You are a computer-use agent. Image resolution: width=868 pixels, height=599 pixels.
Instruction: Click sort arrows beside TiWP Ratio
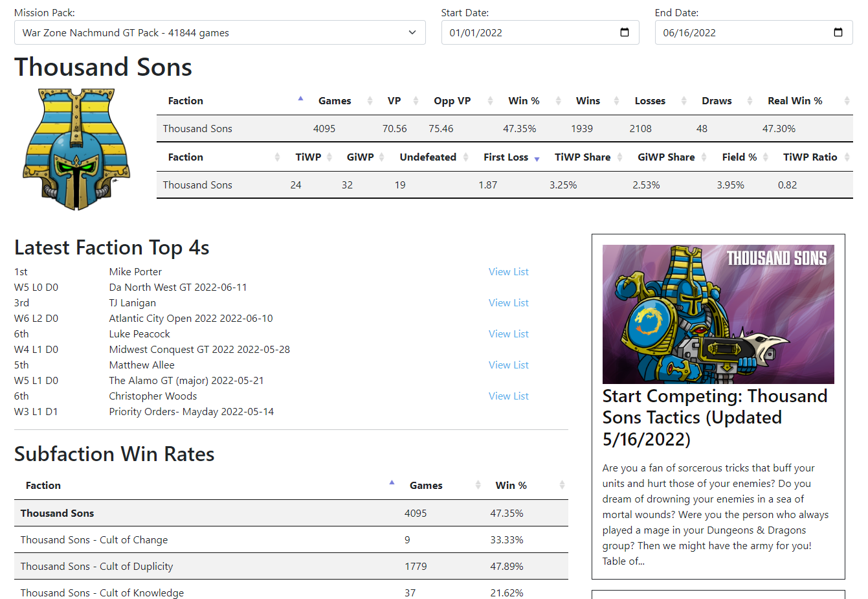[846, 157]
